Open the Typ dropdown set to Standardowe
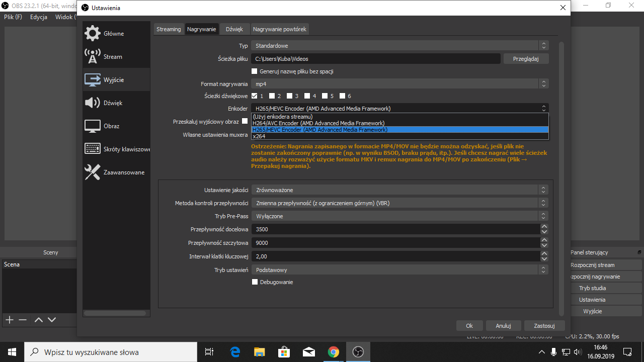Viewport: 644px width, 362px height. pyautogui.click(x=400, y=46)
